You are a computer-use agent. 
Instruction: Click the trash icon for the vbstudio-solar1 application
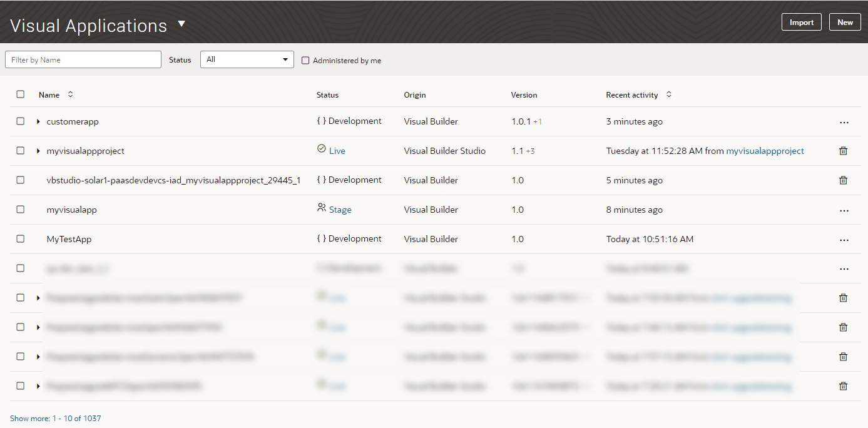pyautogui.click(x=843, y=180)
